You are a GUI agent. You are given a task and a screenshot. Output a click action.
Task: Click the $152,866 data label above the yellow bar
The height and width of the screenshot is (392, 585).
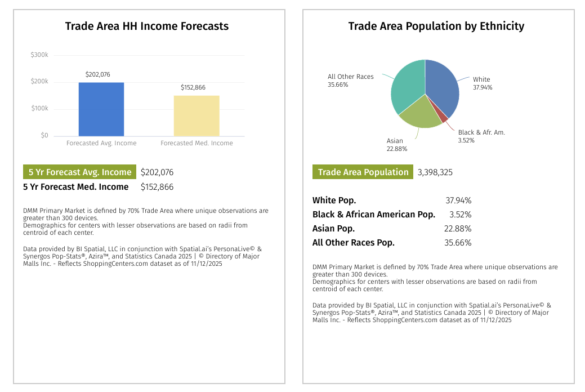point(193,87)
